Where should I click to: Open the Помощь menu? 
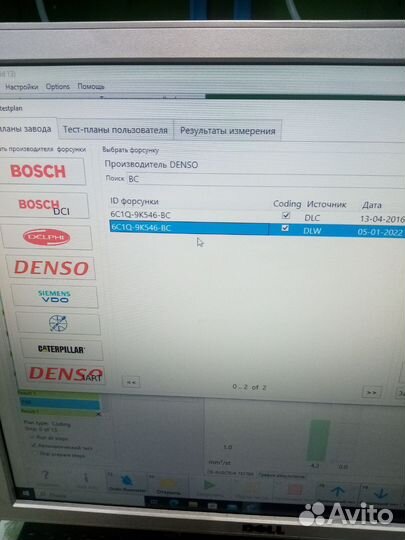coord(91,86)
